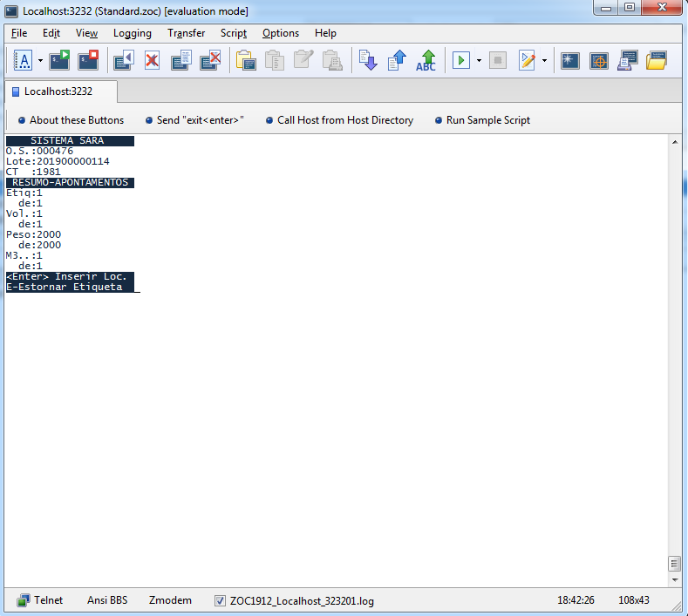Click the upload file blue arrow icon
Screen dimensions: 688x616
(397, 60)
